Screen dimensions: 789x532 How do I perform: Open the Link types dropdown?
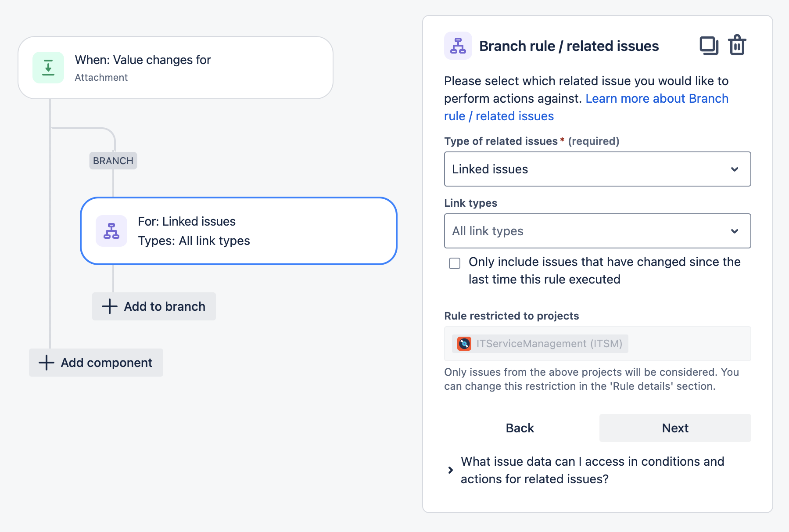(597, 231)
